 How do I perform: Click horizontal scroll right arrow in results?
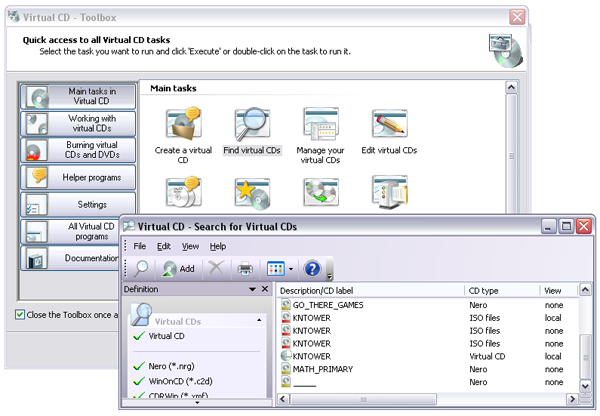pos(572,399)
